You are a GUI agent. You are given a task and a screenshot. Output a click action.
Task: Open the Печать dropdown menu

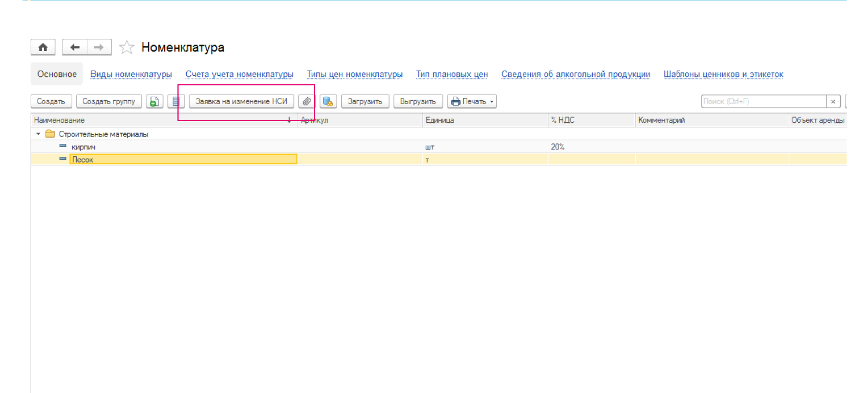point(472,101)
